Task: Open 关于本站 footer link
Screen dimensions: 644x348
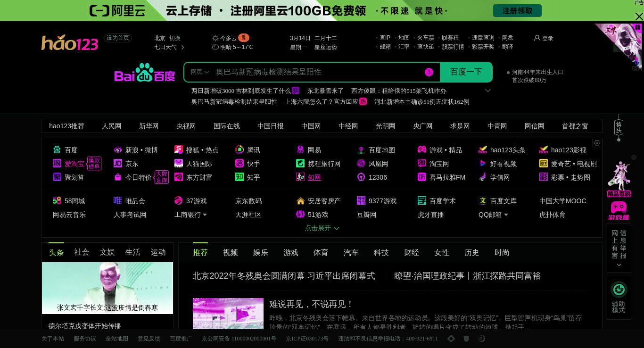Action: tap(53, 339)
